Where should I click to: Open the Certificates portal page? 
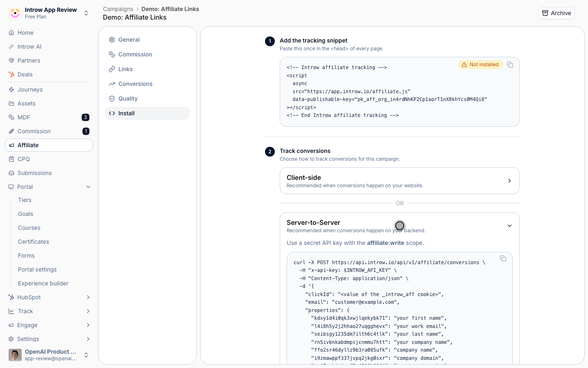tap(33, 242)
